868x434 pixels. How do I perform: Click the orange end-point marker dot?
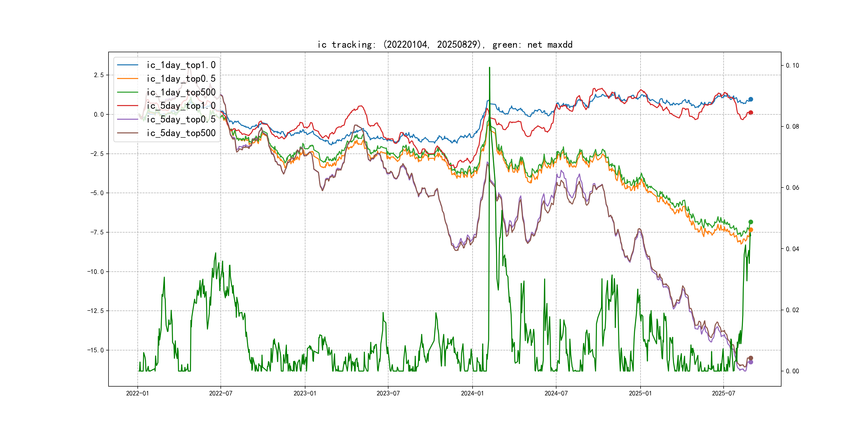(x=750, y=230)
